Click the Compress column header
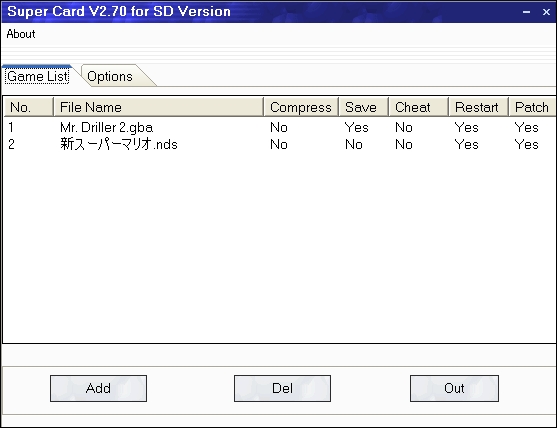 (x=301, y=107)
